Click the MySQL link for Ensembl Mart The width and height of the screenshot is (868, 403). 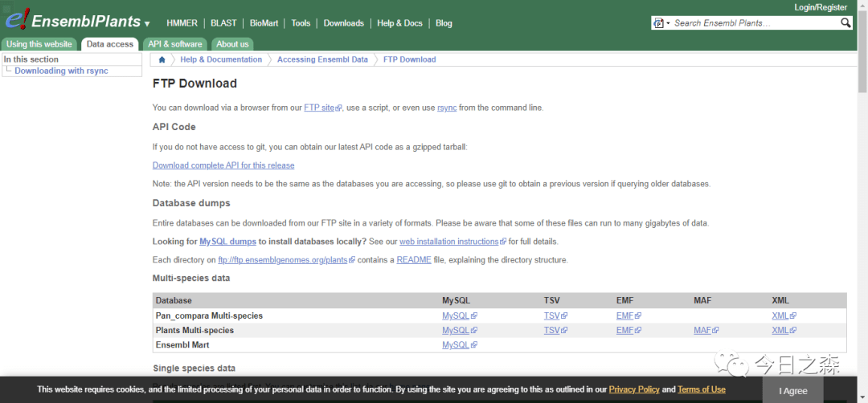coord(456,344)
